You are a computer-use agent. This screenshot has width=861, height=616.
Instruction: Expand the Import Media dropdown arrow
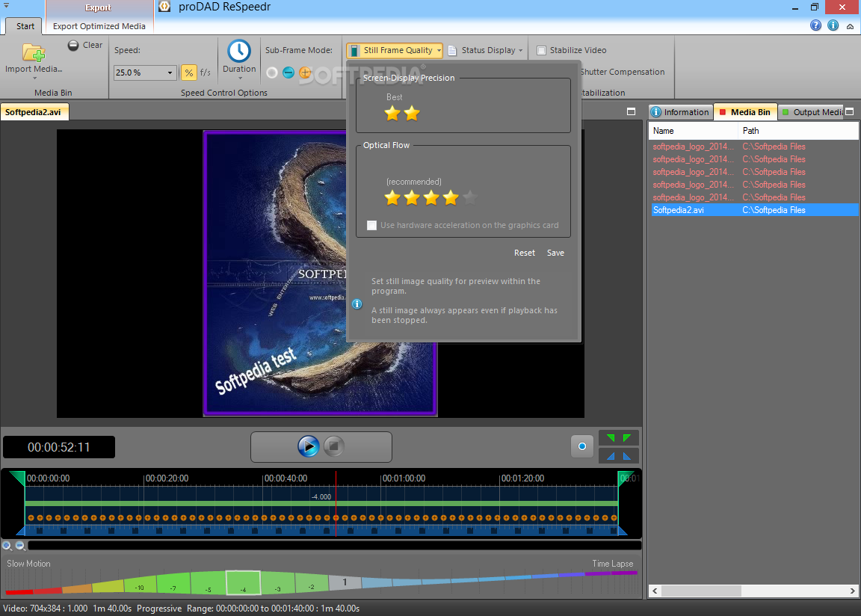tap(34, 78)
